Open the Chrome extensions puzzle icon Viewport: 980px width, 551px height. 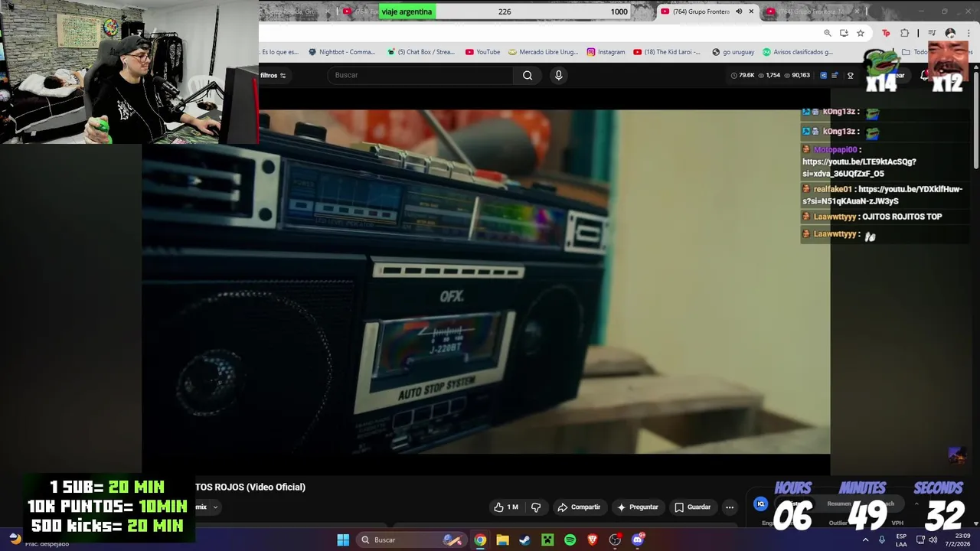(x=905, y=33)
